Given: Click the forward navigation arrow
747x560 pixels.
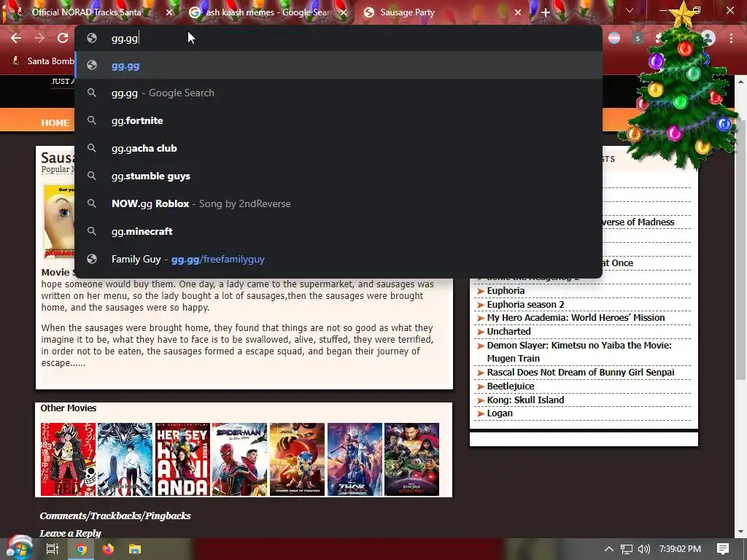Looking at the screenshot, I should tap(39, 38).
